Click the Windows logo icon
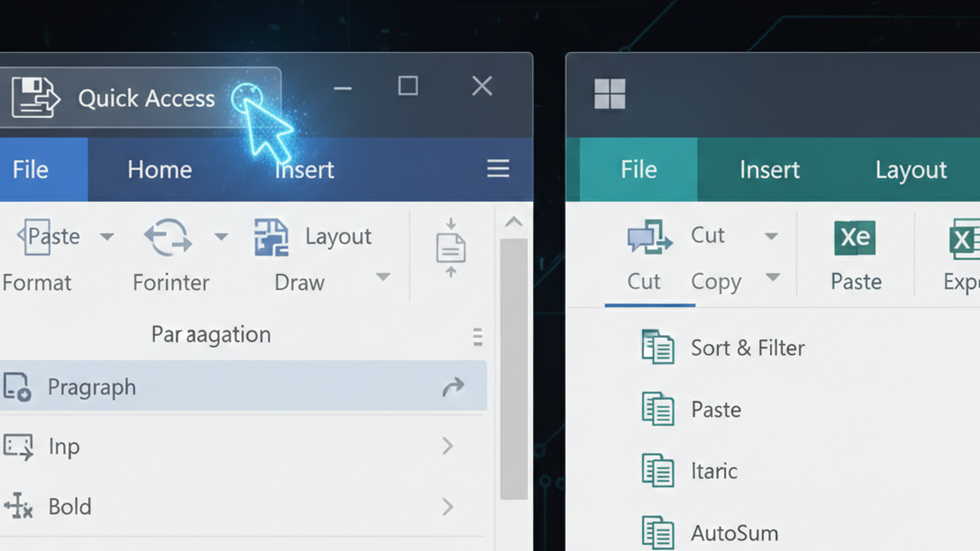 pos(609,94)
